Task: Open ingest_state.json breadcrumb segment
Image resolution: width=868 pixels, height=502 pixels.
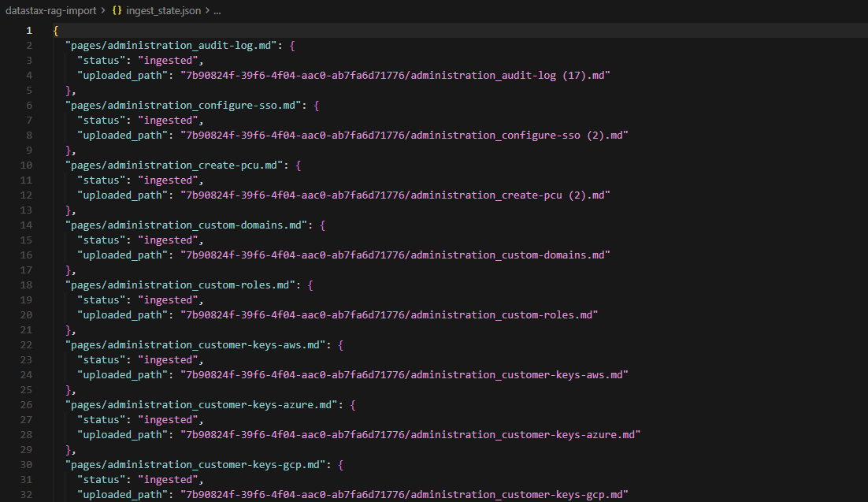Action: coord(163,10)
